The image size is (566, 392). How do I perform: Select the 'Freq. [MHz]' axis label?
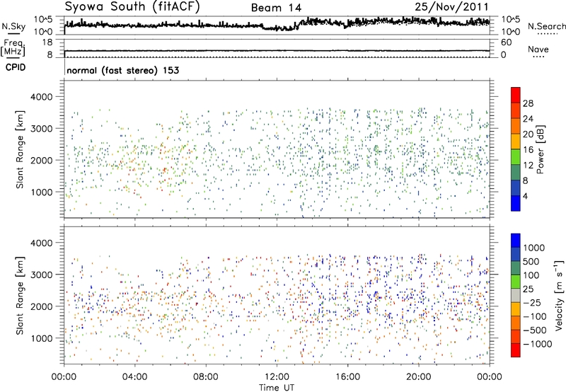[13, 47]
